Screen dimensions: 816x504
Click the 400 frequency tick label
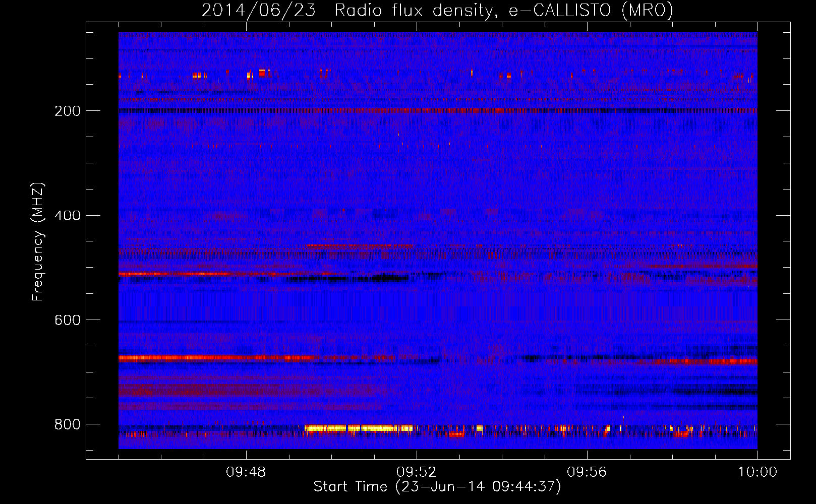point(67,216)
